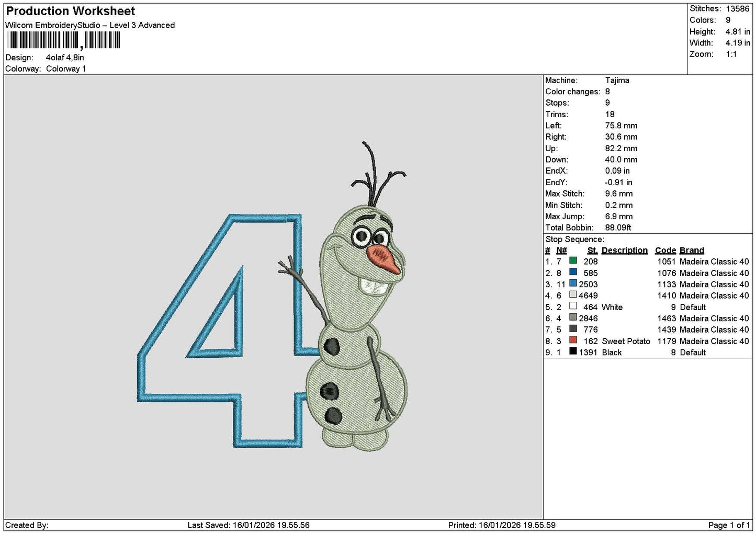The height and width of the screenshot is (534, 756).
Task: Click the 'St.' column header
Action: (x=592, y=251)
